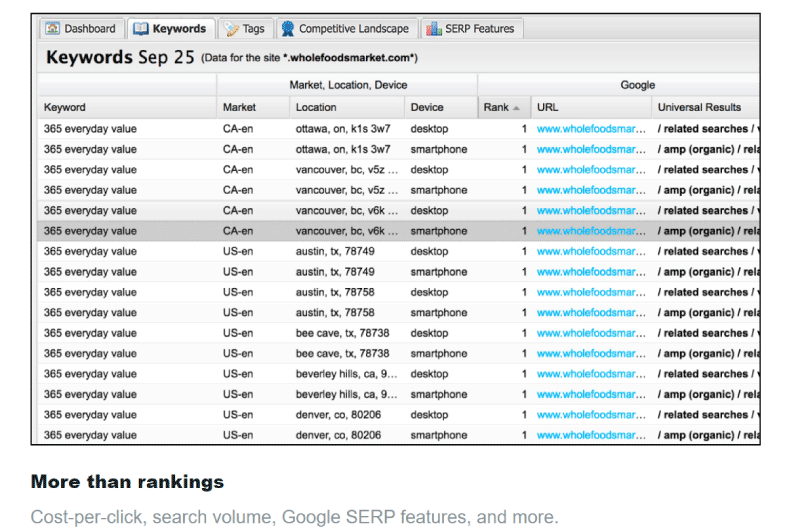Open URL link in vancouver v5z smartphone row
This screenshot has width=800, height=530.
(x=591, y=190)
